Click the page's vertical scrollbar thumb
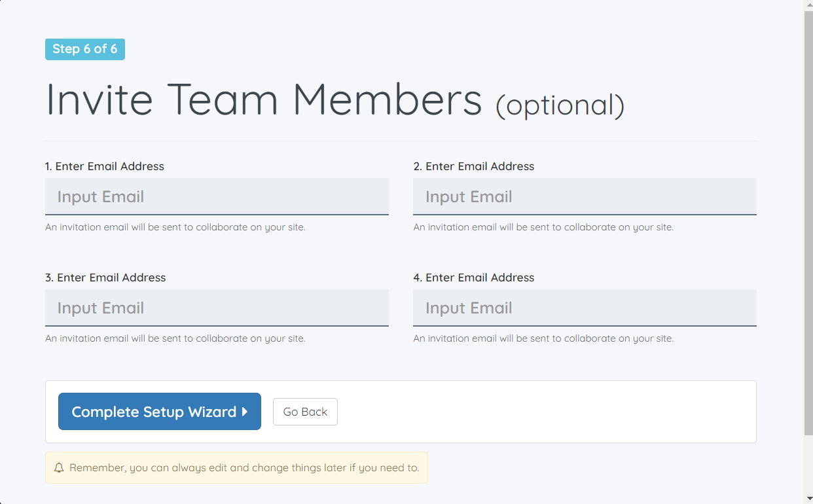Image resolution: width=813 pixels, height=504 pixels. (x=808, y=223)
